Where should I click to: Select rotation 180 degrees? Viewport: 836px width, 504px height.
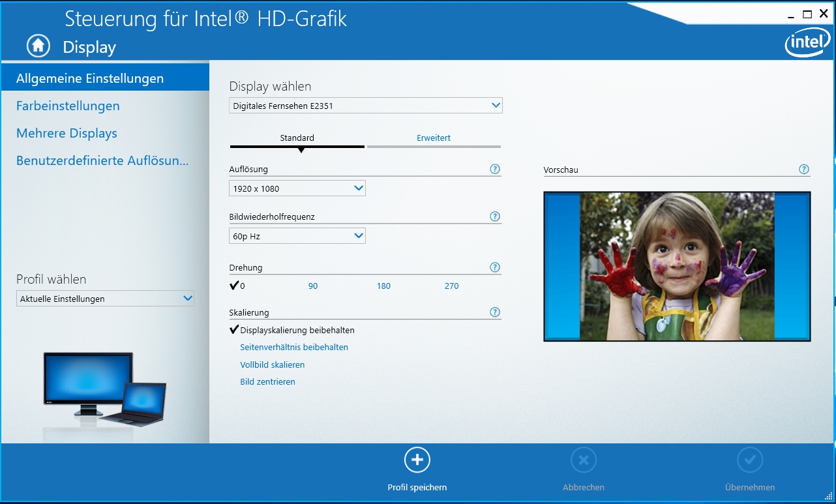[x=383, y=286]
